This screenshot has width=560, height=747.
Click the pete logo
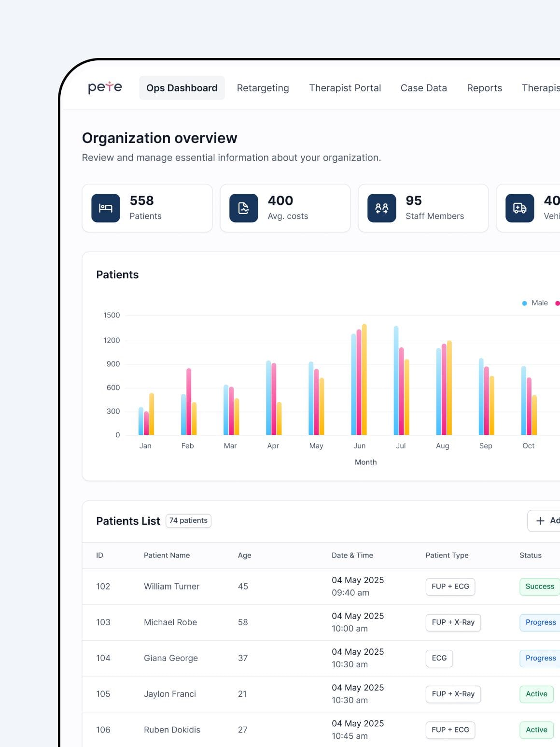click(105, 87)
